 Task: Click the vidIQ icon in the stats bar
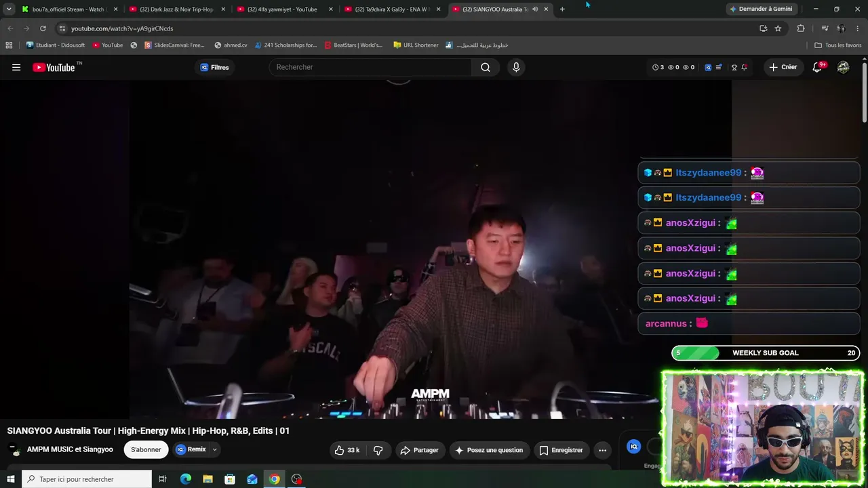coord(708,67)
